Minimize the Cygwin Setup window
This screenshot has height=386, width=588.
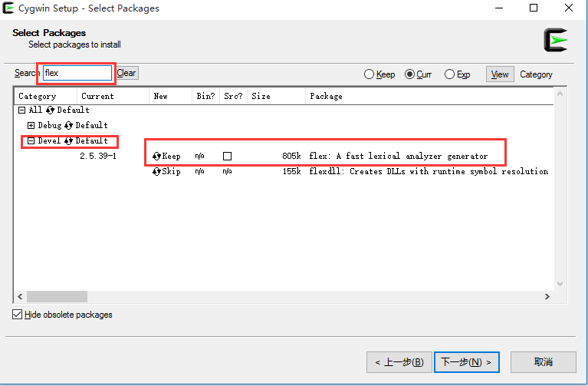click(499, 8)
